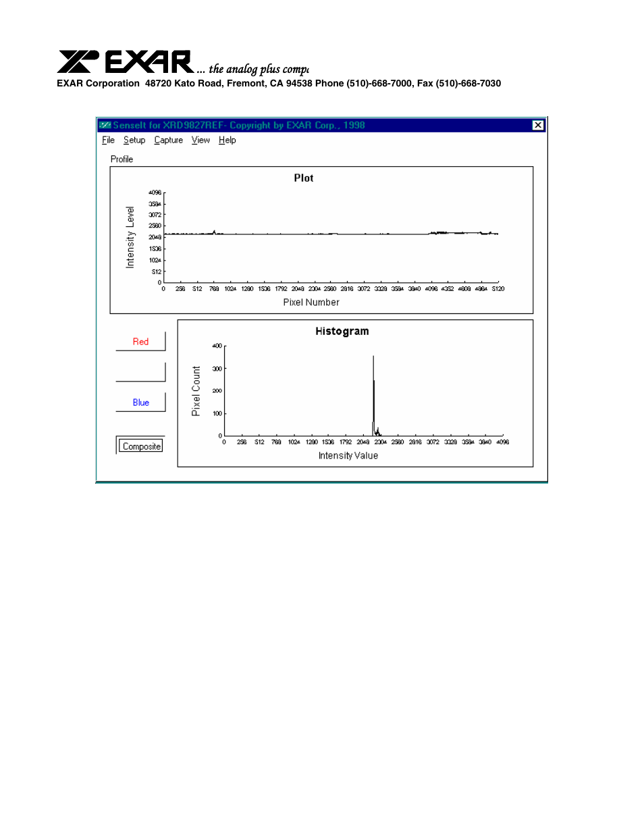The width and height of the screenshot is (644, 834).
Task: Click the EXAR logo in the header
Action: (x=126, y=61)
